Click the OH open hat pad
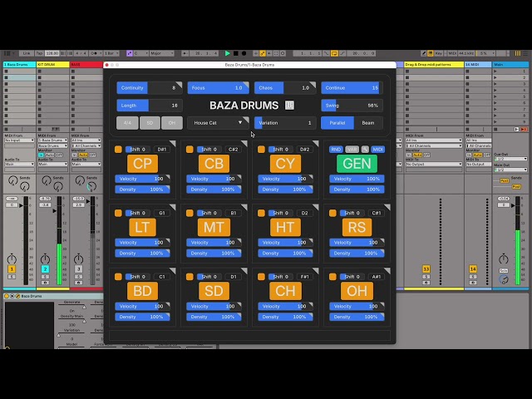Image resolution: width=532 pixels, height=399 pixels. click(357, 291)
